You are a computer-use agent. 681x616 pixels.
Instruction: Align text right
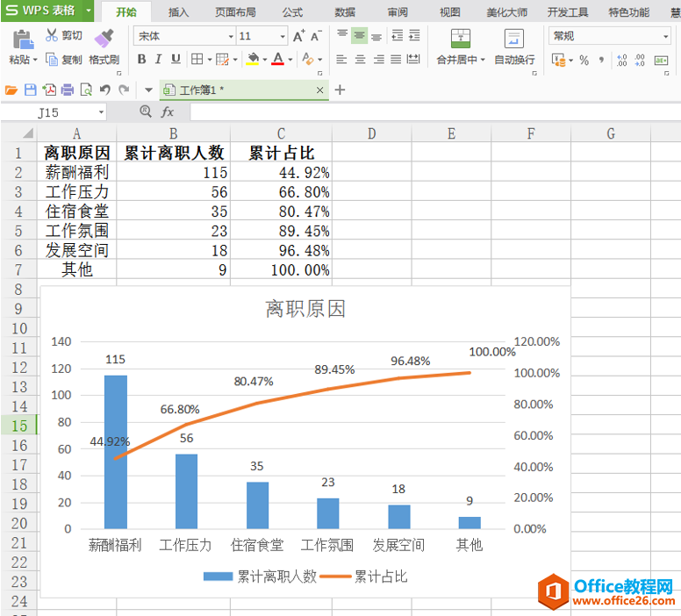pyautogui.click(x=379, y=59)
